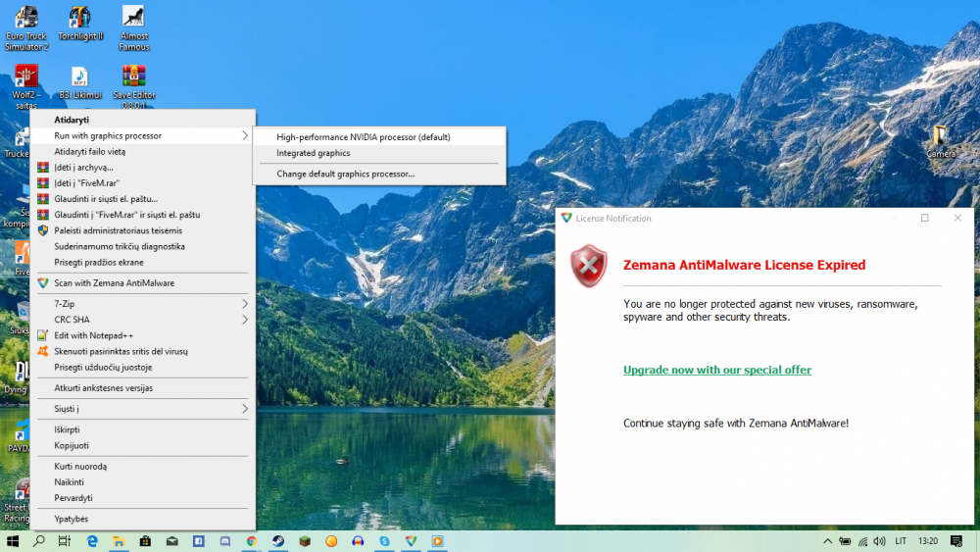Choose Paleisti administratoriaus teisėmis

143,230
